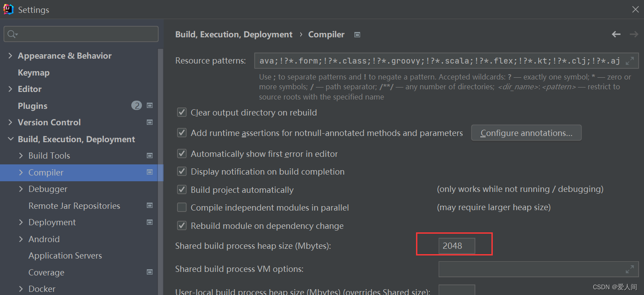Click the Plugins update count badge
The height and width of the screenshot is (295, 644).
(x=137, y=106)
